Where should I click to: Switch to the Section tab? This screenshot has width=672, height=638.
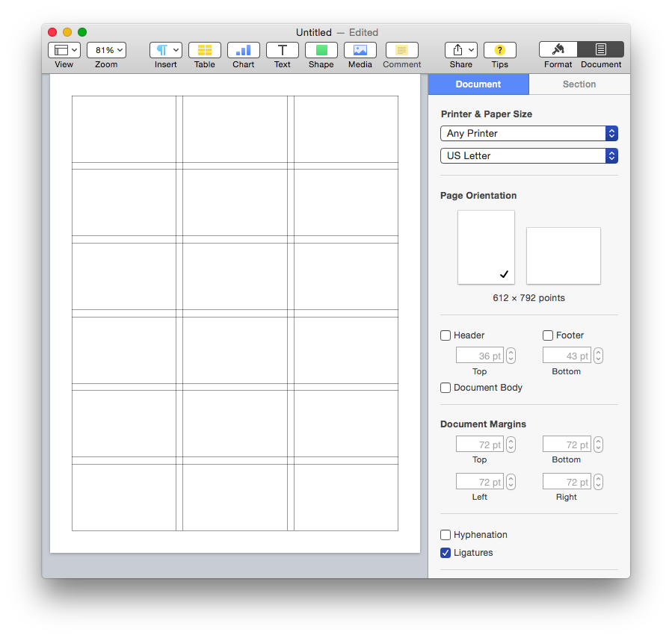coord(579,84)
